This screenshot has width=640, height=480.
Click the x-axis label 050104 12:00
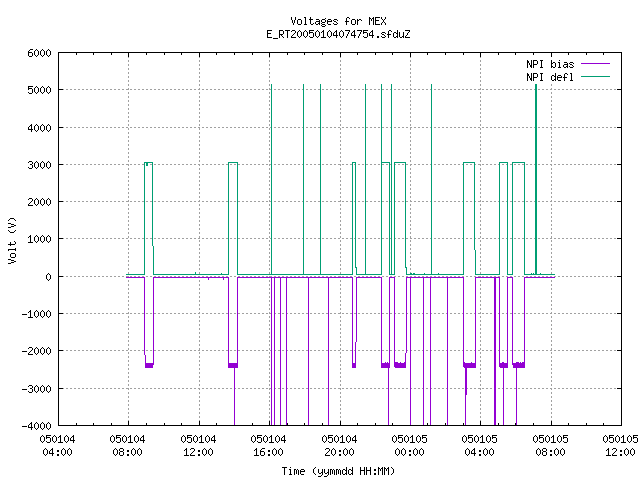pos(198,446)
